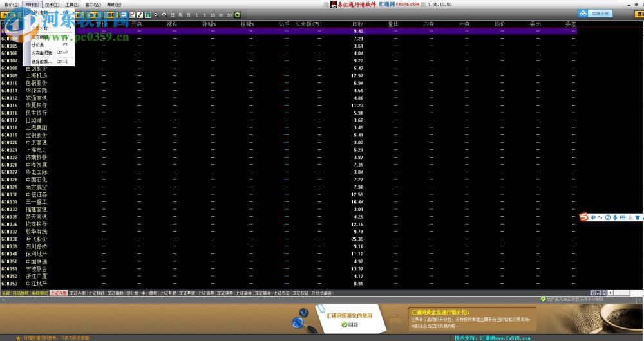644x341 pixels.
Task: Click the green 刷新 refresh button in banner
Action: (350, 324)
